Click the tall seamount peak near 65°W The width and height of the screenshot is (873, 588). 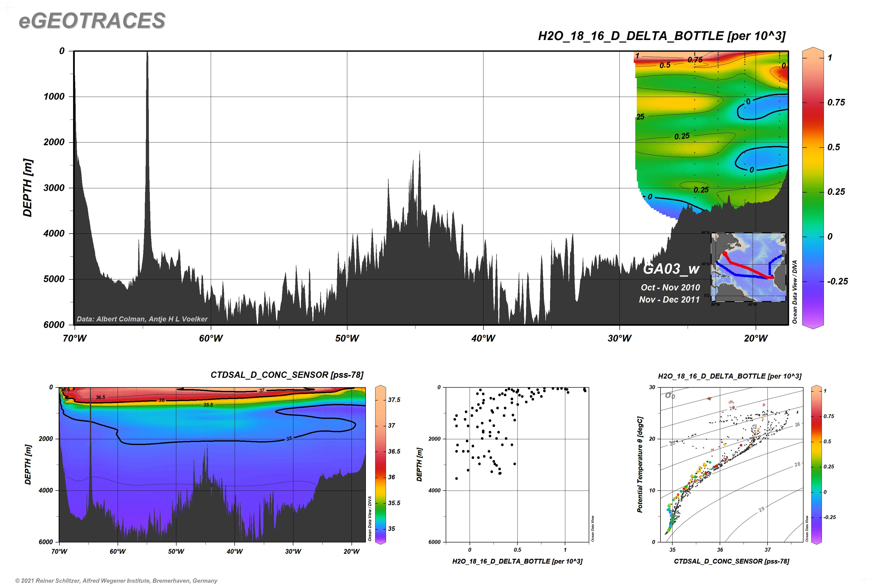click(147, 150)
